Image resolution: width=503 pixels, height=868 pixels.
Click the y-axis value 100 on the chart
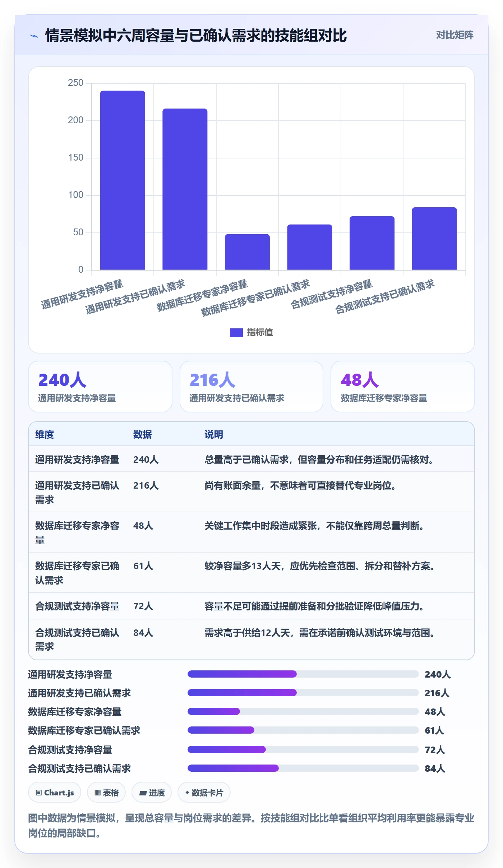tap(75, 195)
